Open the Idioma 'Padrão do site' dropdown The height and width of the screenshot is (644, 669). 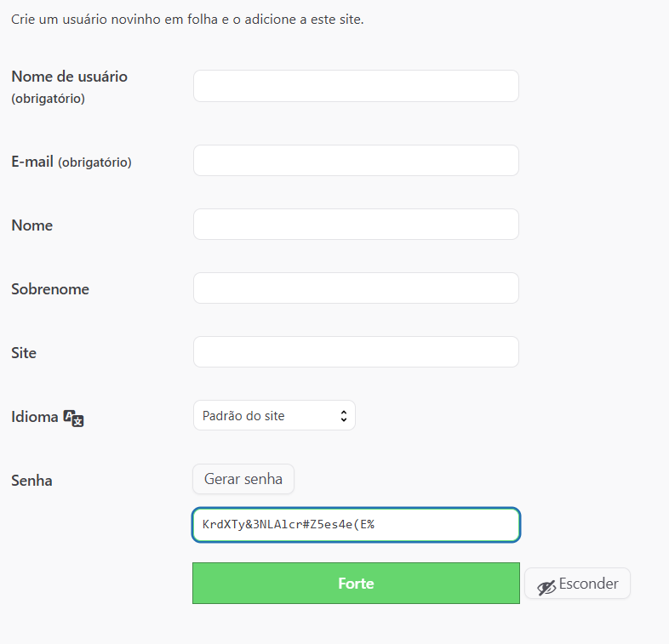point(273,416)
